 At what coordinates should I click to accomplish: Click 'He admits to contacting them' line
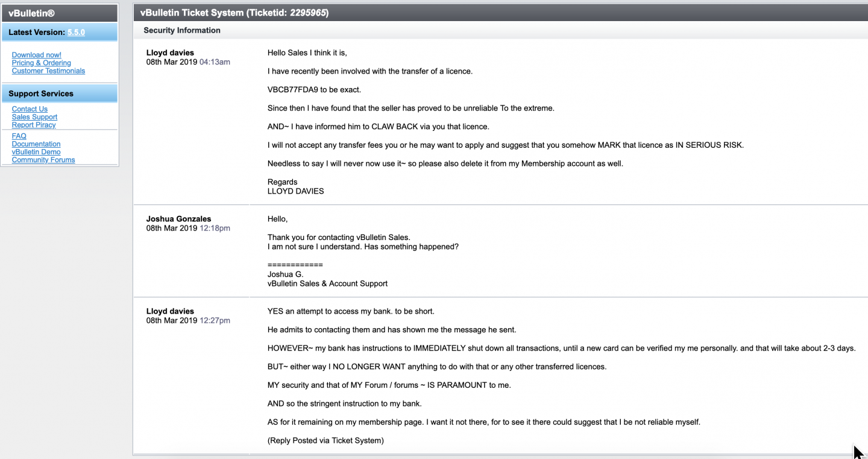[x=392, y=330]
